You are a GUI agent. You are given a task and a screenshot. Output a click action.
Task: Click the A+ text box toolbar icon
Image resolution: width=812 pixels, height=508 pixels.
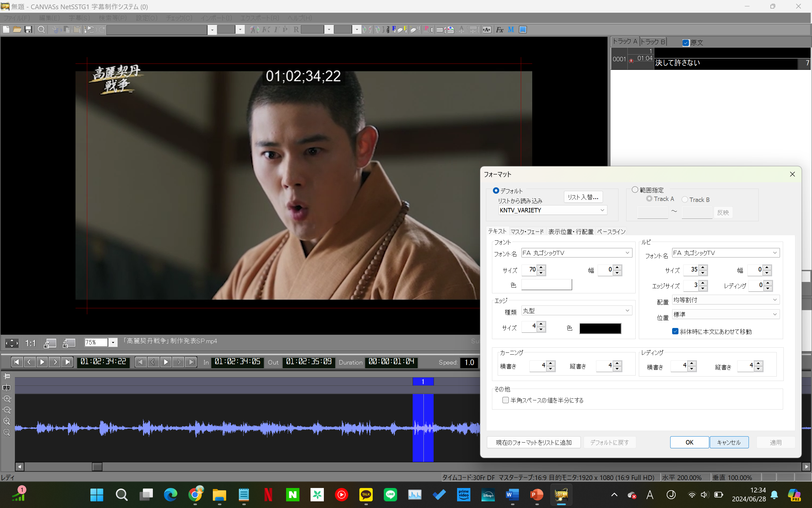click(x=487, y=30)
